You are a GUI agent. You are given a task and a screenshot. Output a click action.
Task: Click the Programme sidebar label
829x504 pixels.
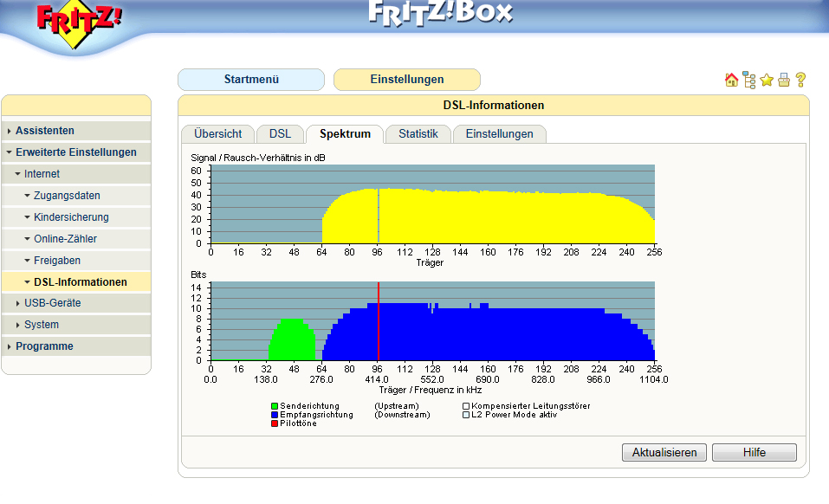44,346
